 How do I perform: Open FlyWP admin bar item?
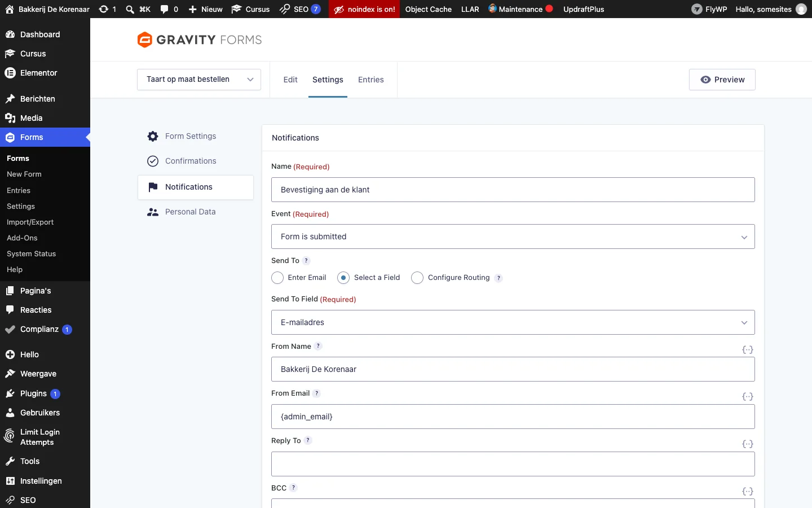pyautogui.click(x=709, y=9)
